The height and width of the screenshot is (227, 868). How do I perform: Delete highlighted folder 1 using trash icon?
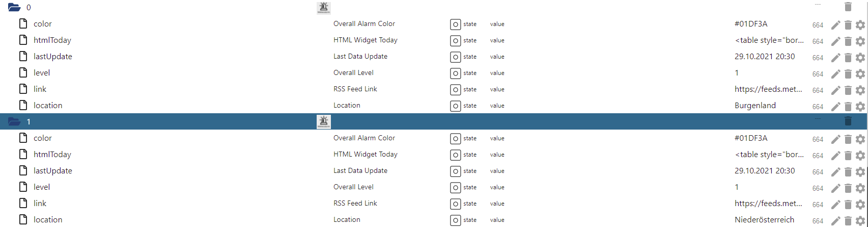tap(848, 121)
